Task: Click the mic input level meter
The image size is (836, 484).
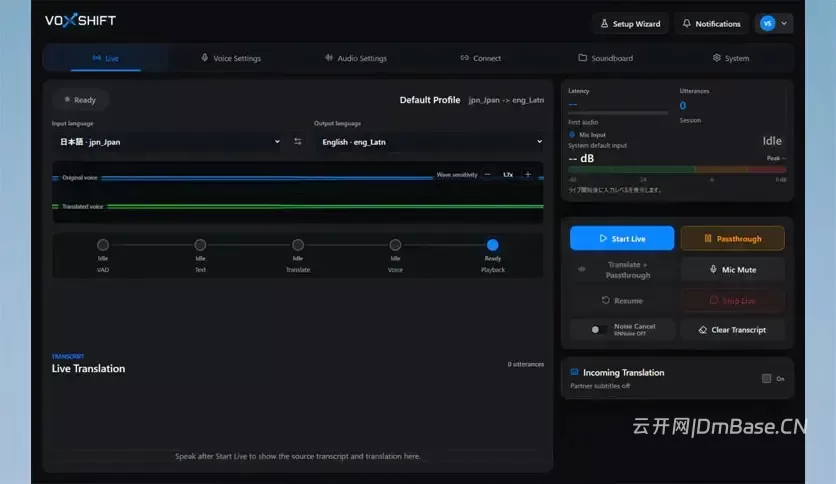Action: point(677,170)
